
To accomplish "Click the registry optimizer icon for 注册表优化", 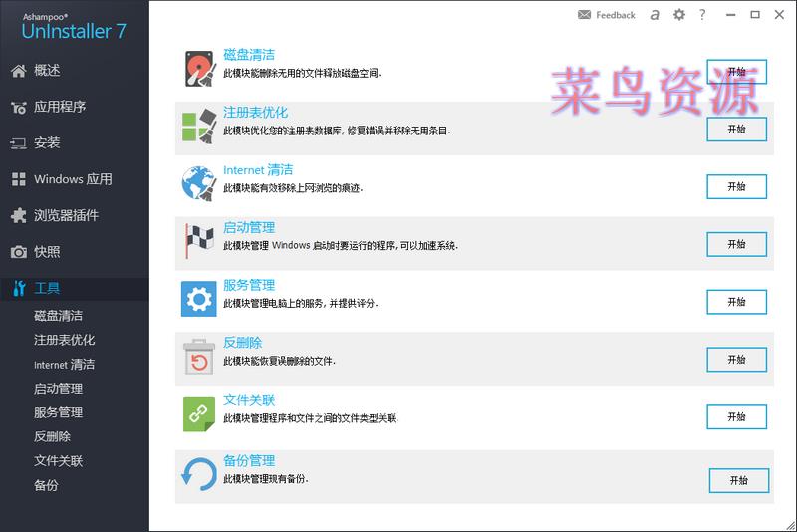I will click(199, 126).
